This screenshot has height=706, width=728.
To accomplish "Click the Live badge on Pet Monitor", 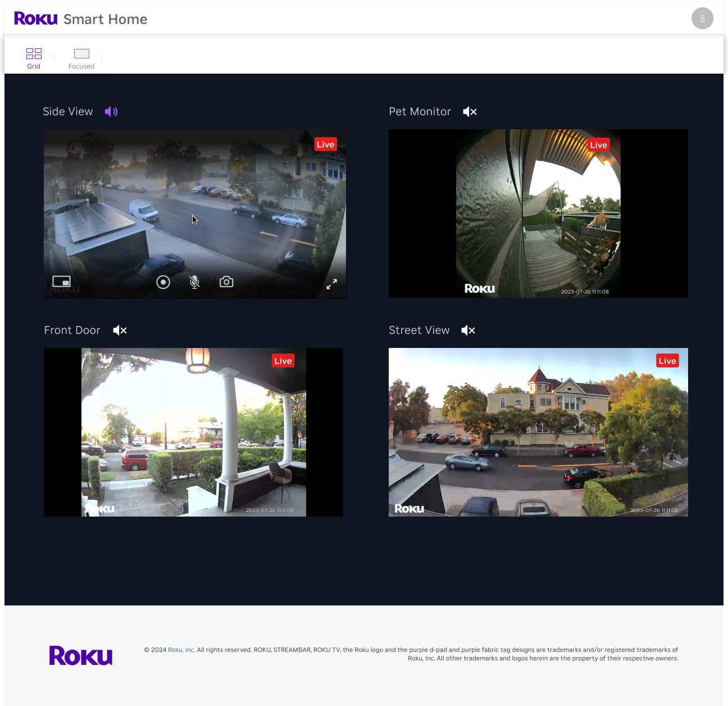I will click(x=598, y=144).
